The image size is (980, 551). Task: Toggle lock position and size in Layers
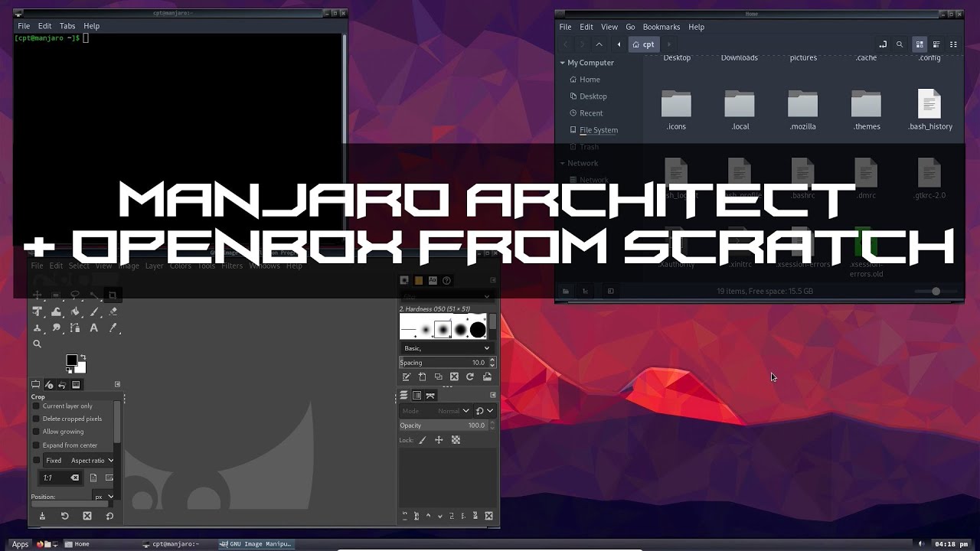(x=439, y=440)
